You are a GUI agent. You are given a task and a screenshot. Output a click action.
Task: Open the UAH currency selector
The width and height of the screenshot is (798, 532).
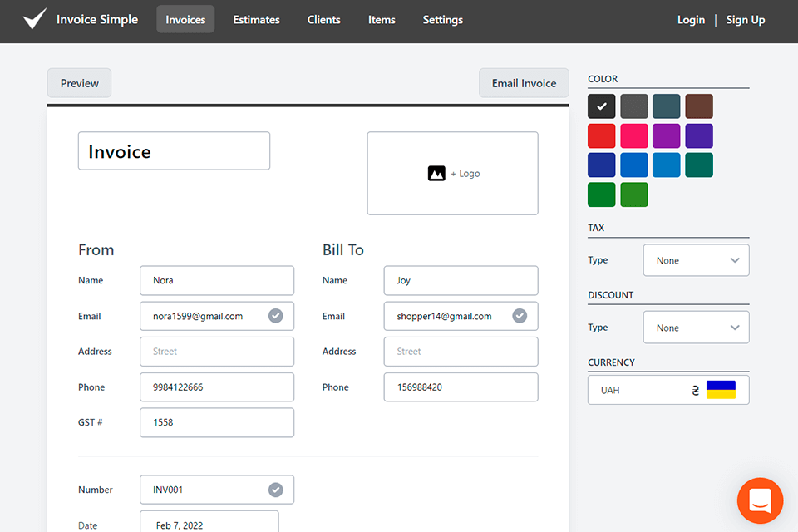pos(668,390)
